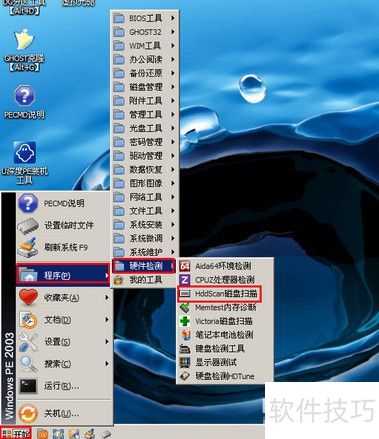Open the 系统安装 menu entry
Image resolution: width=379 pixels, height=439 pixels.
pos(145,225)
